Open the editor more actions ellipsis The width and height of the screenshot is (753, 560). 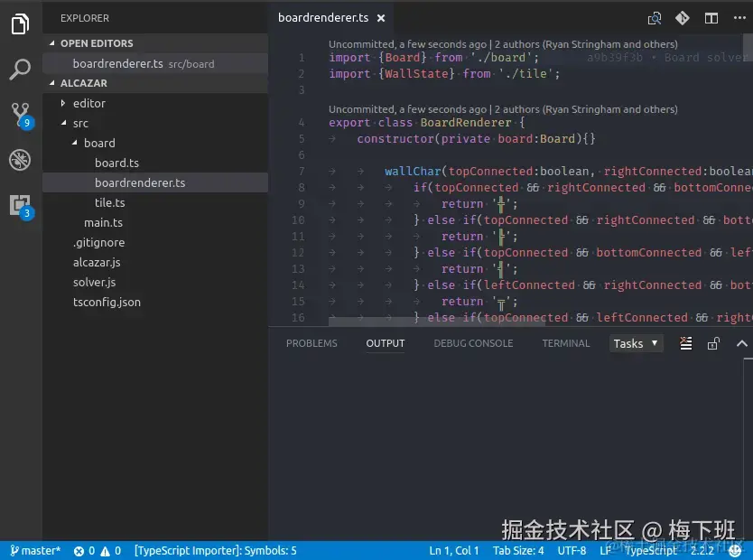click(x=739, y=18)
